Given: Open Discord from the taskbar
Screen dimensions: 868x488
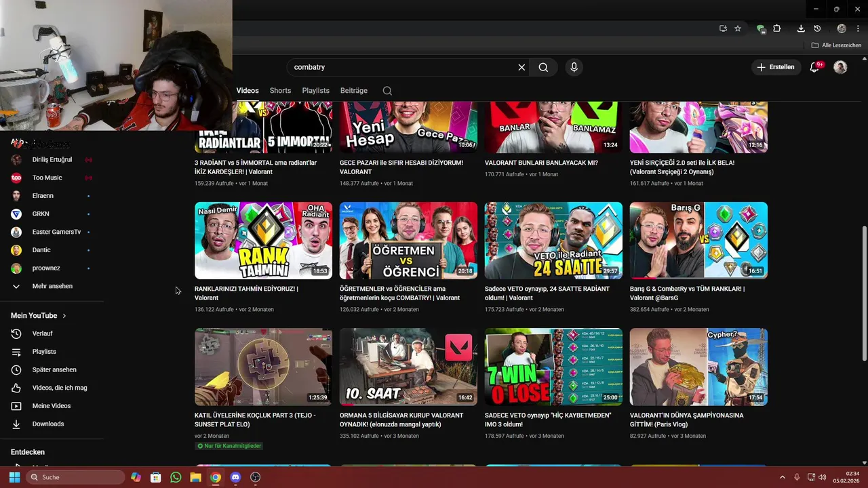Looking at the screenshot, I should [235, 477].
